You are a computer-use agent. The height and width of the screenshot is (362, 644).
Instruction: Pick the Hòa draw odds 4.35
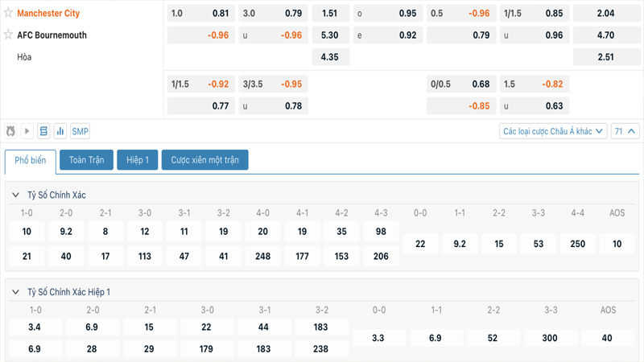(329, 57)
